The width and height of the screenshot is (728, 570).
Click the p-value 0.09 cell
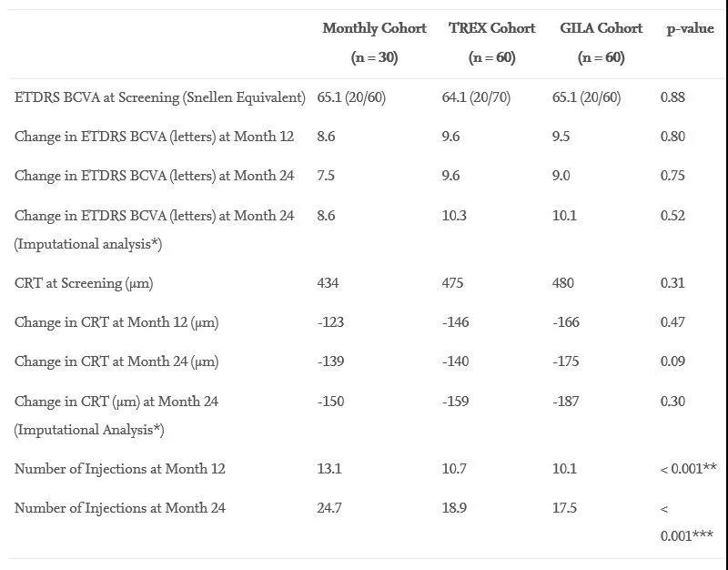pyautogui.click(x=672, y=361)
